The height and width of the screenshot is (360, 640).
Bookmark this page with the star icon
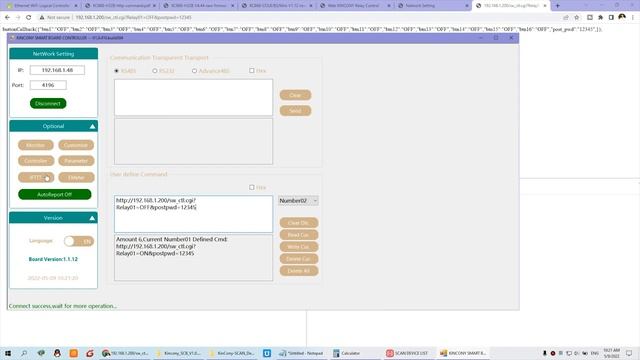point(577,18)
